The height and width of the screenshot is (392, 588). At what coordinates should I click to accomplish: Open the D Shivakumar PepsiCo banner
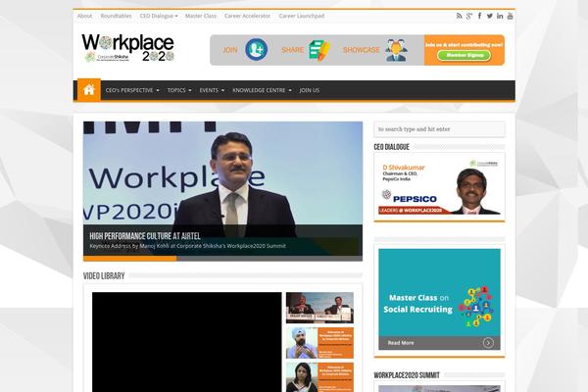439,186
